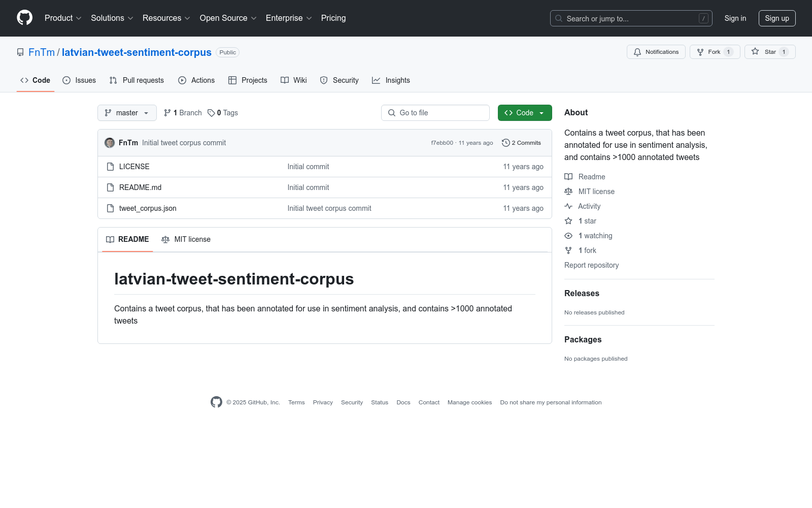Open the Privacy footer link
Viewport: 812px width, 508px height.
click(323, 402)
